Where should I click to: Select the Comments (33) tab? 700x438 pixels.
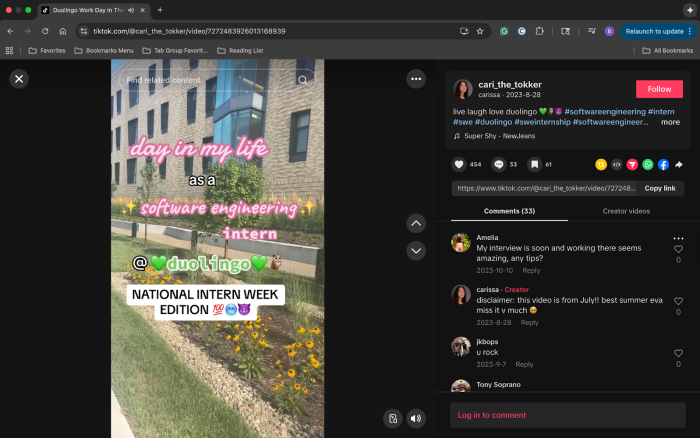coord(509,211)
